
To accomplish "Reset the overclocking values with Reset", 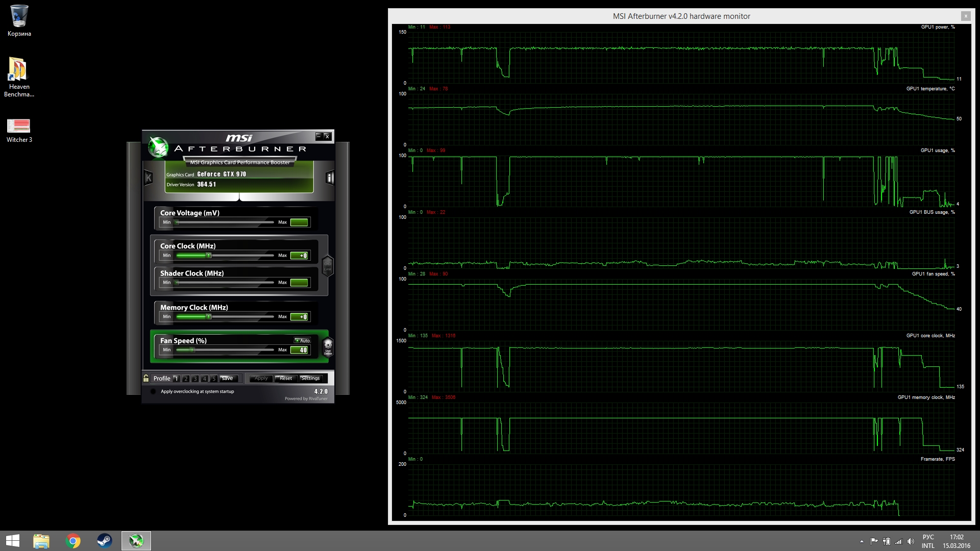I will click(x=286, y=379).
